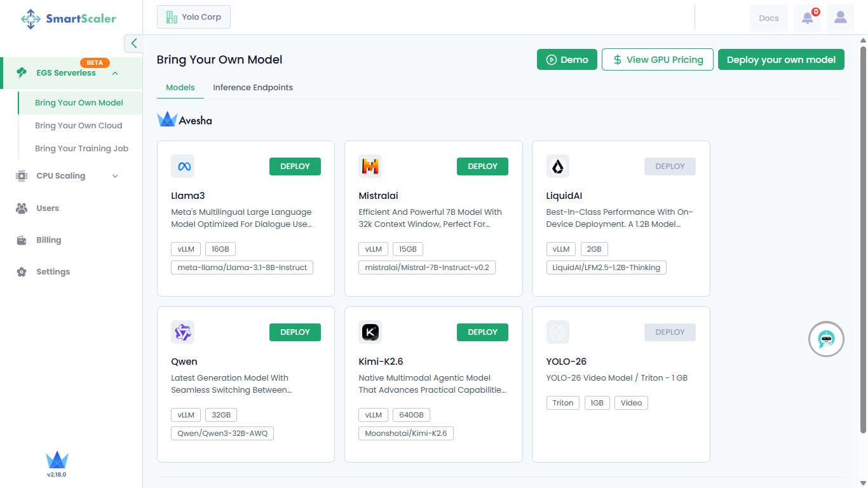Deploy the Mistralai model
The width and height of the screenshot is (868, 488).
[x=482, y=166]
